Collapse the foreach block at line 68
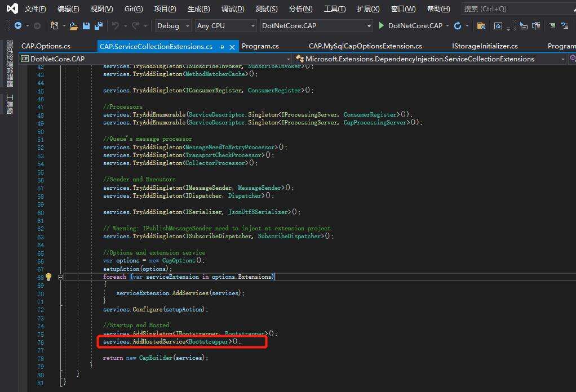576x392 pixels. tap(60, 277)
